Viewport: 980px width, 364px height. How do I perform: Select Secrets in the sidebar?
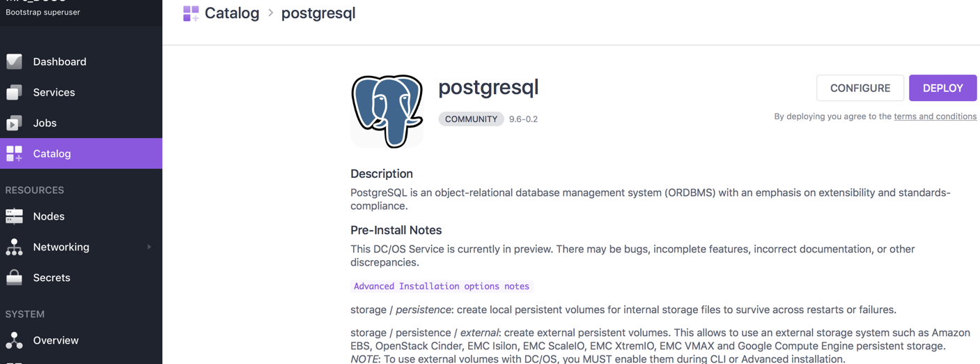click(52, 278)
